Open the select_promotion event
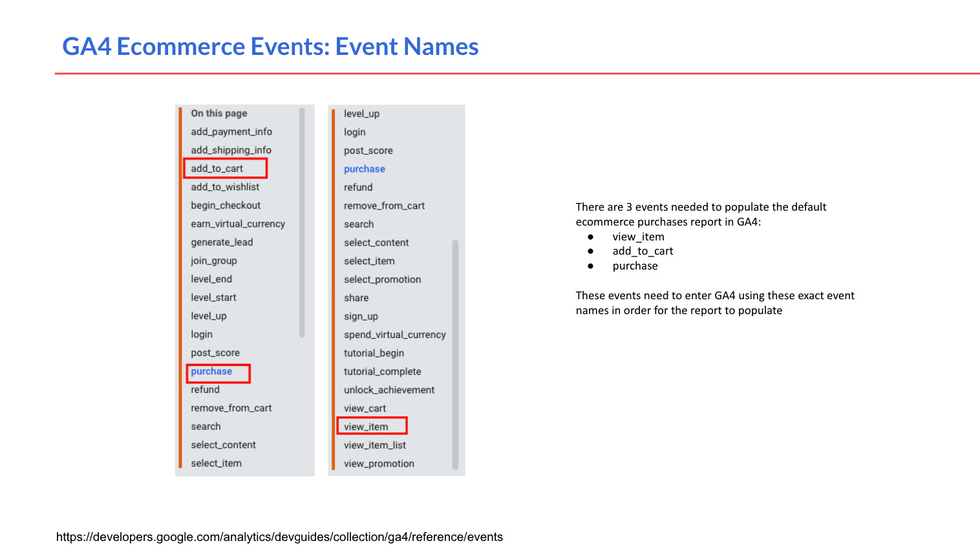The width and height of the screenshot is (980, 550). click(382, 279)
